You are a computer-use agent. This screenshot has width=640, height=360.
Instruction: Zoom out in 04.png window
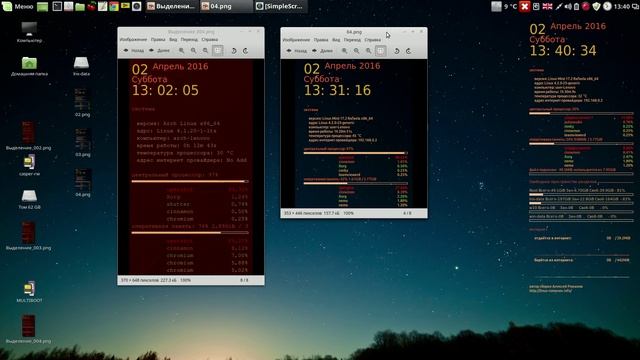(x=356, y=51)
